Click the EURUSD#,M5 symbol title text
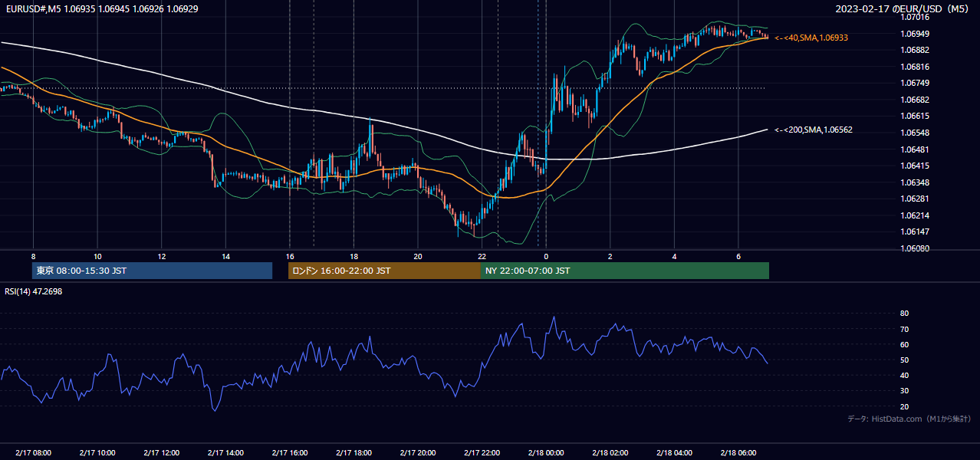Viewport: 980px width, 460px height. (32, 8)
